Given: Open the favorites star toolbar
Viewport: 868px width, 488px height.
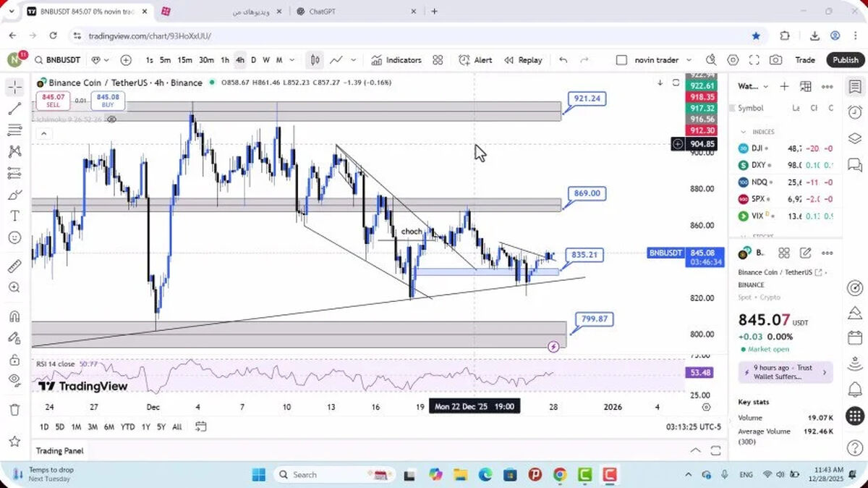Looking at the screenshot, I should coord(14,441).
